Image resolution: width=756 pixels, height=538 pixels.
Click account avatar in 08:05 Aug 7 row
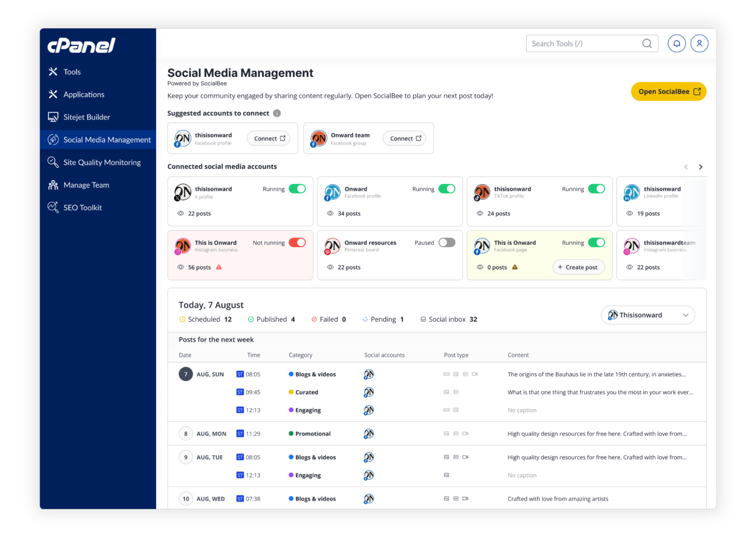coord(369,374)
